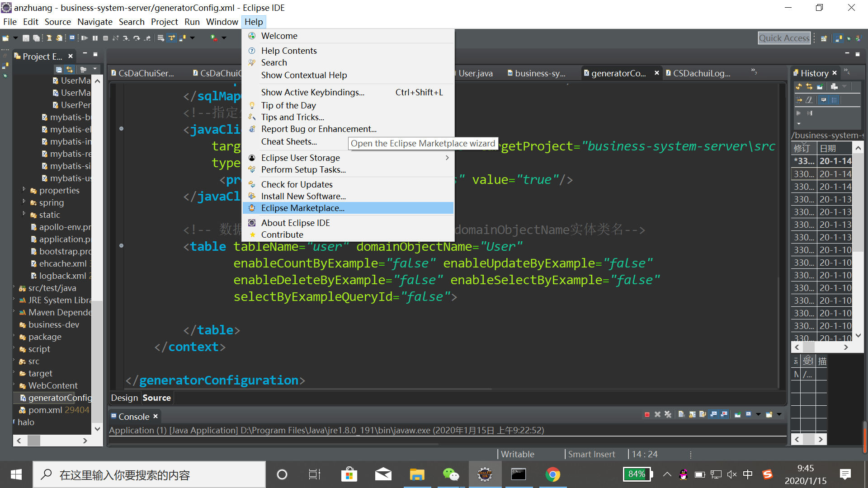Toggle Mark Occurrences in the toolbar
This screenshot has height=488, width=868.
tap(172, 38)
